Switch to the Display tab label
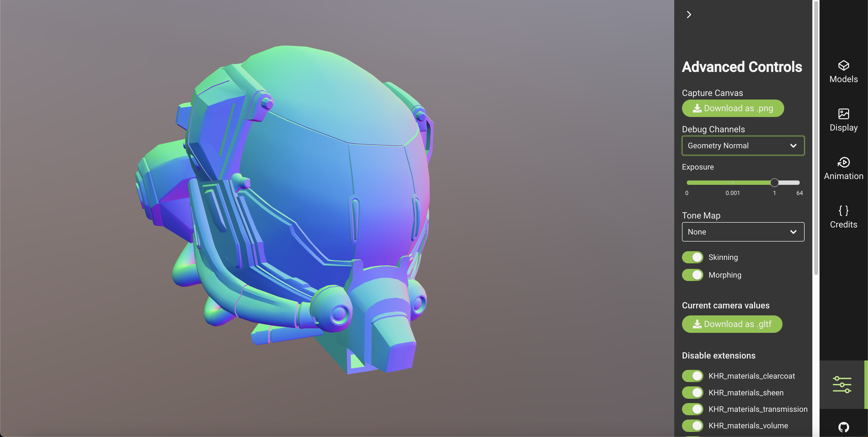 pos(843,128)
